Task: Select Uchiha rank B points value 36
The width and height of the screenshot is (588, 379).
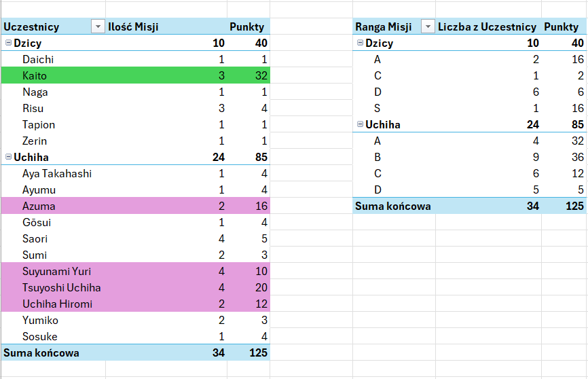Action: pyautogui.click(x=578, y=157)
